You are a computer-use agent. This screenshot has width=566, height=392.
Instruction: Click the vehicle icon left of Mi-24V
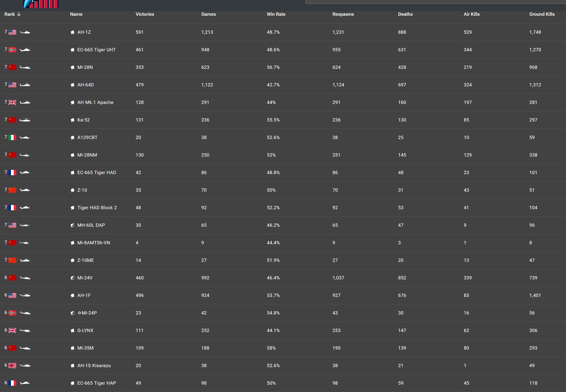tap(72, 278)
